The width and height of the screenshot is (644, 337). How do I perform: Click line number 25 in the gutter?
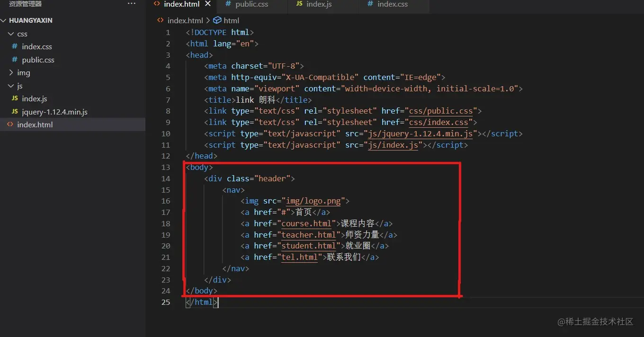click(x=165, y=302)
